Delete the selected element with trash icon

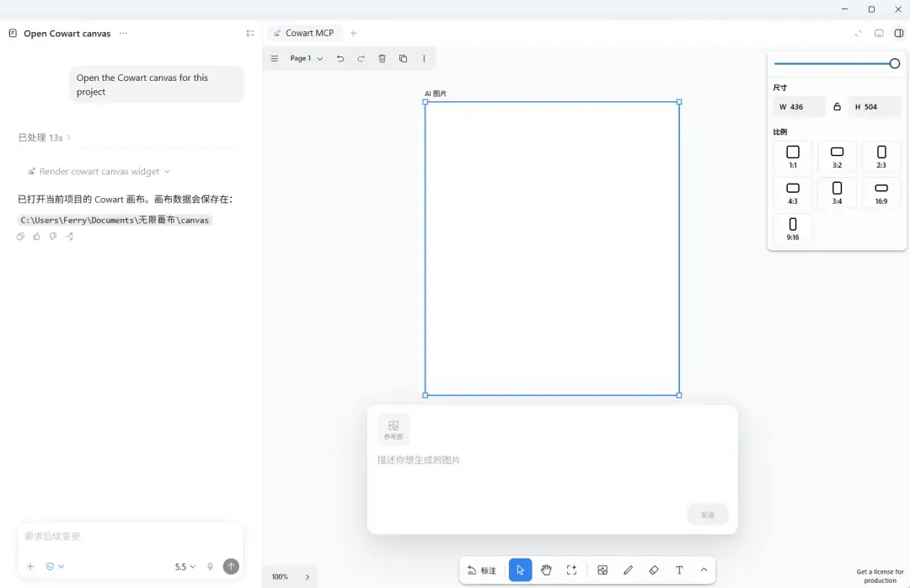click(382, 59)
